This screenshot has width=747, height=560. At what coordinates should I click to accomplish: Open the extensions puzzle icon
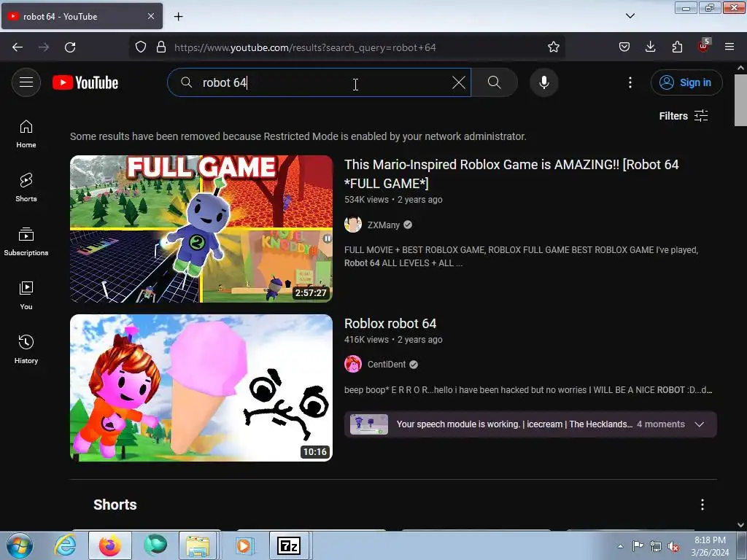click(x=677, y=47)
